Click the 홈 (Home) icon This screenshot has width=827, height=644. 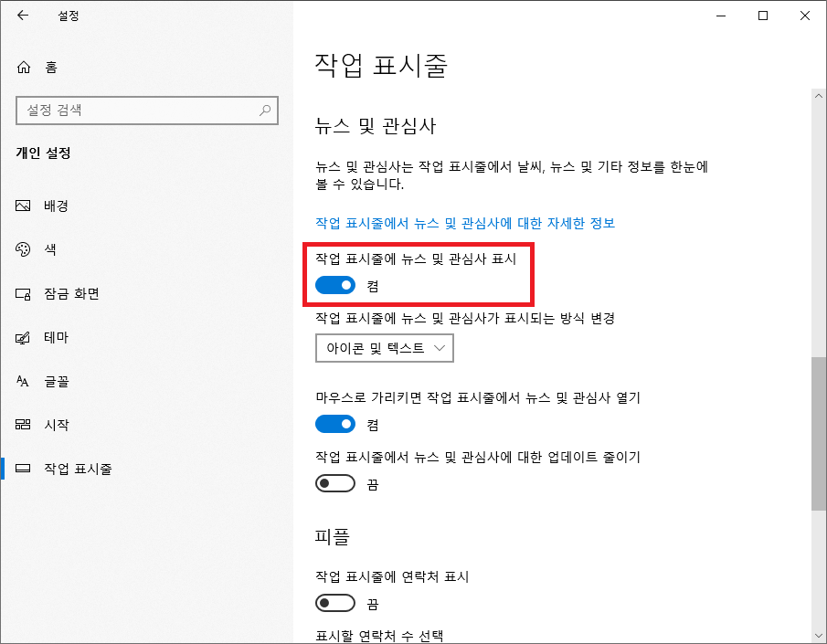click(23, 67)
